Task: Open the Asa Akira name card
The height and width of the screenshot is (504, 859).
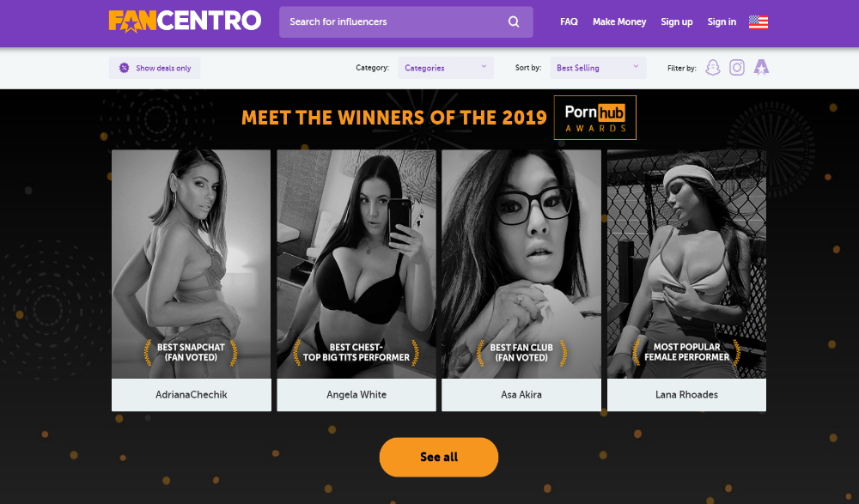Action: pyautogui.click(x=521, y=394)
